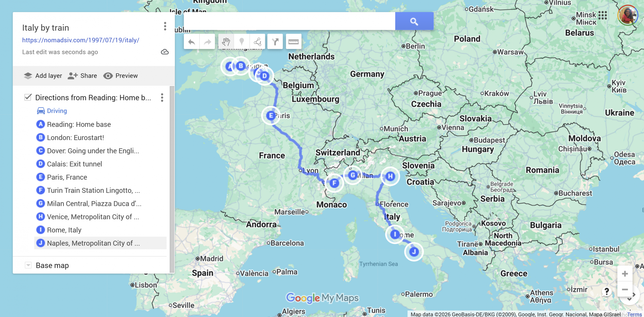The width and height of the screenshot is (644, 317).
Task: Open the Italy by train map options menu
Action: tap(165, 26)
